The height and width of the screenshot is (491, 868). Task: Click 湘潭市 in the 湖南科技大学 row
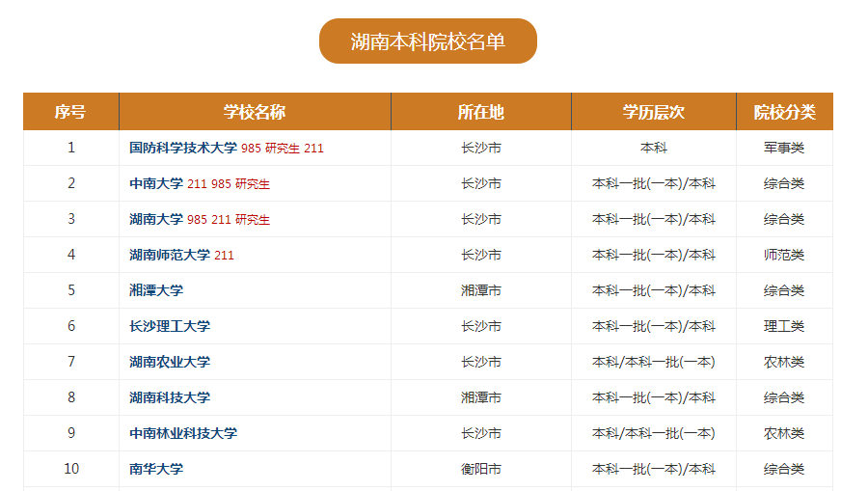coord(481,397)
